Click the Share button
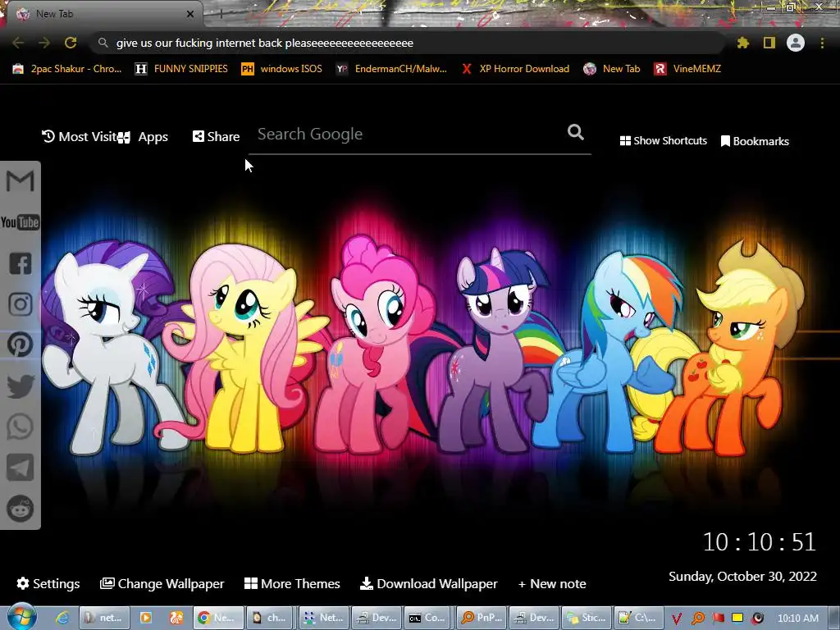The width and height of the screenshot is (840, 630). (217, 137)
